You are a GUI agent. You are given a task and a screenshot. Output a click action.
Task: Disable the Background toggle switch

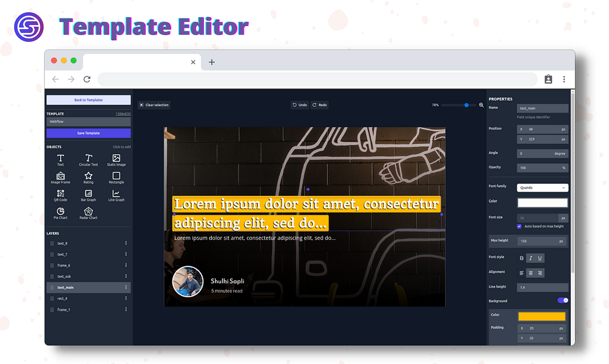click(563, 300)
